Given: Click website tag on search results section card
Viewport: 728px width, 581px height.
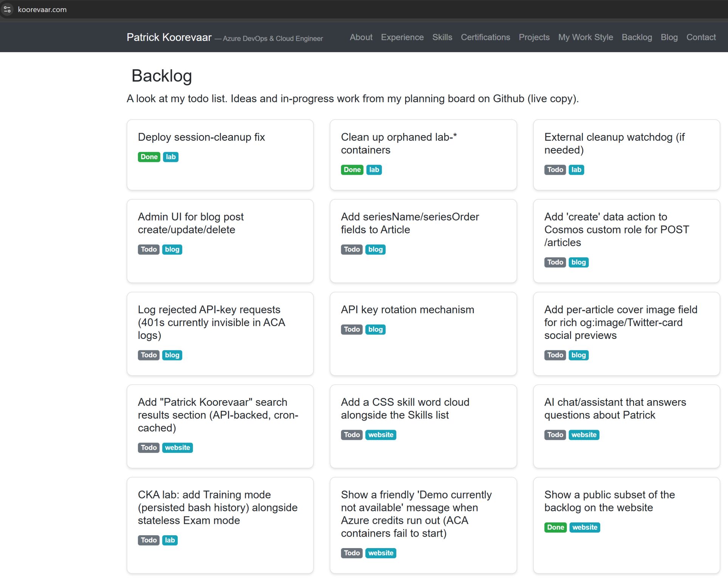Looking at the screenshot, I should 177,448.
